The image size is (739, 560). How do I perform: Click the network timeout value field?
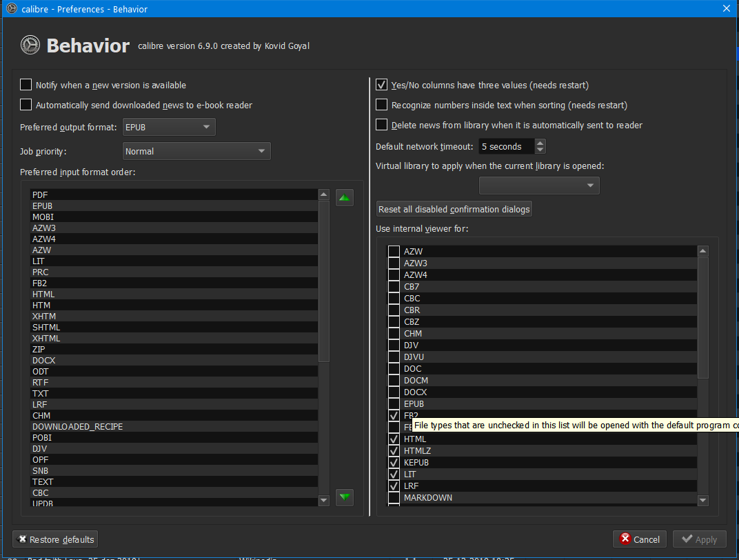[x=507, y=147]
